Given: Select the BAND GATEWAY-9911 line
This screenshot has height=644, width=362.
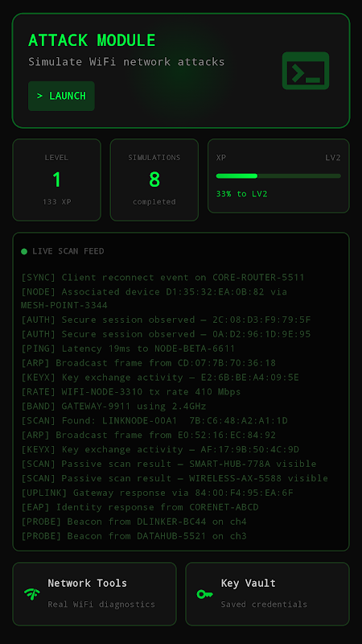Looking at the screenshot, I should [x=113, y=407].
